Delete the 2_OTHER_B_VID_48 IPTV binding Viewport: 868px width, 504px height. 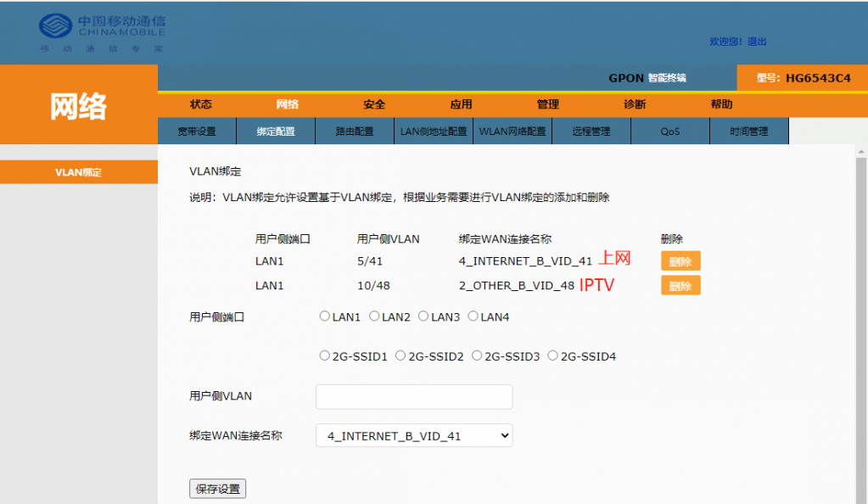point(680,286)
